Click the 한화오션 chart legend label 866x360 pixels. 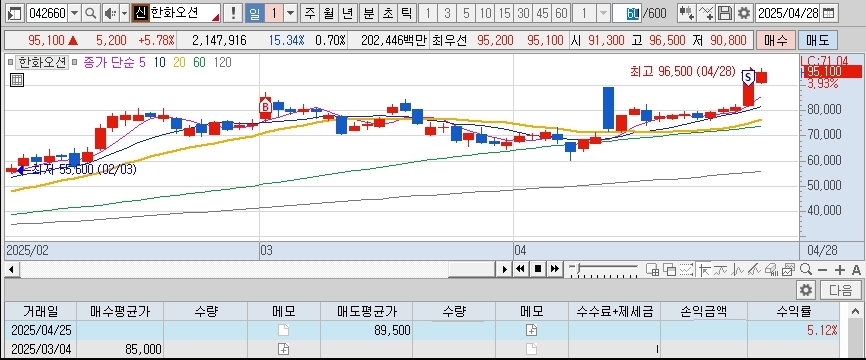pos(42,62)
